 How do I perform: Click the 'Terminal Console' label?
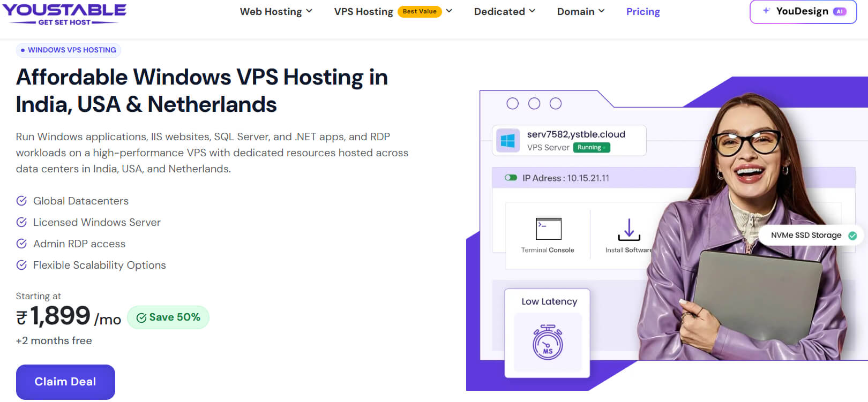coord(548,250)
